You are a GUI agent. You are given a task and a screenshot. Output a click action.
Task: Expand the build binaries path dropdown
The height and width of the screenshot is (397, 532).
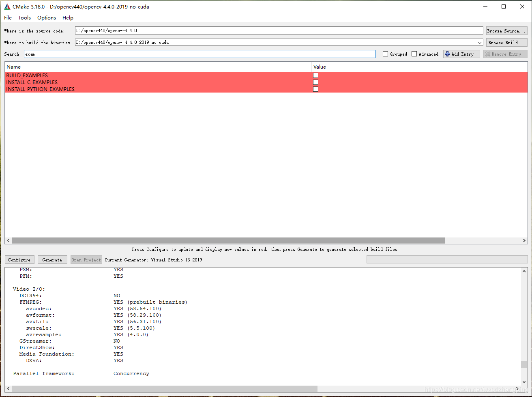pyautogui.click(x=480, y=43)
